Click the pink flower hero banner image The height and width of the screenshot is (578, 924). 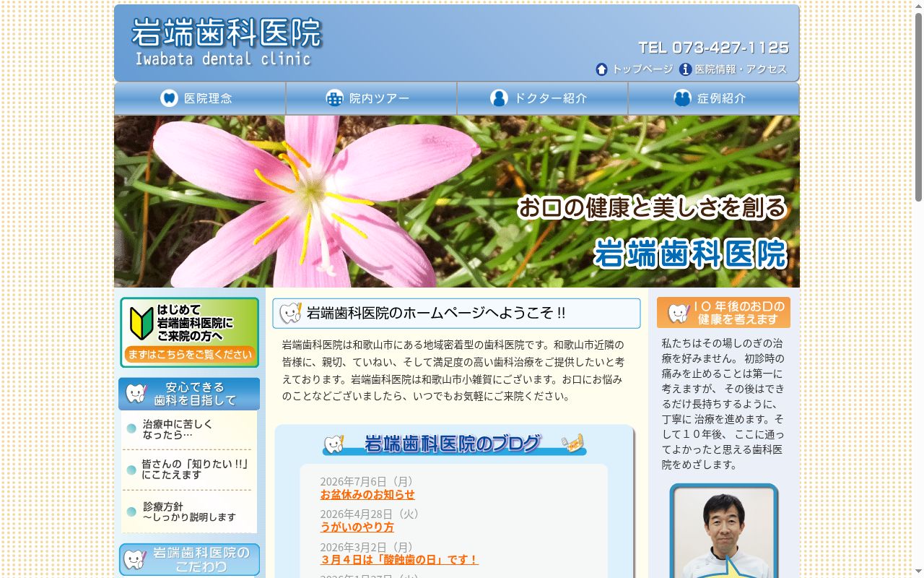(457, 202)
